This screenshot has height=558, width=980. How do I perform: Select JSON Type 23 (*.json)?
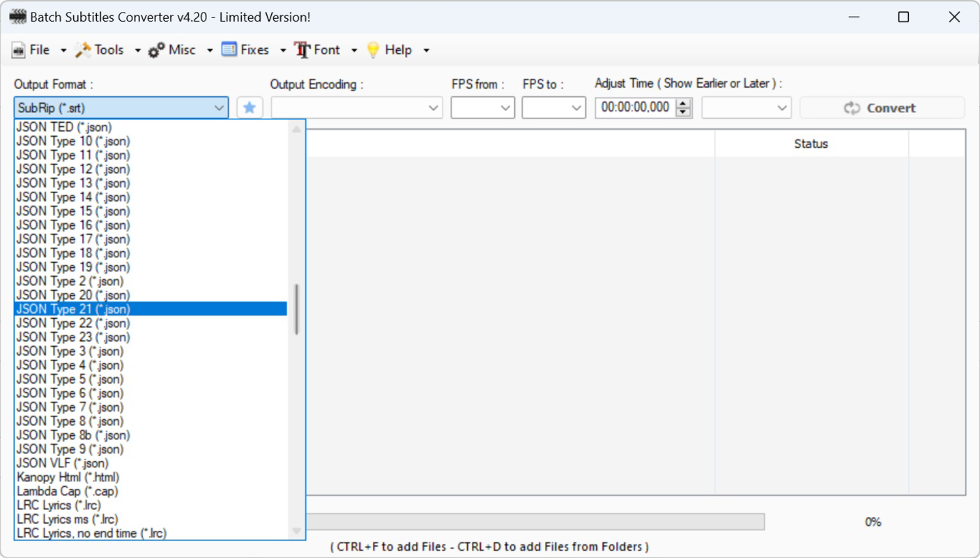tap(151, 337)
